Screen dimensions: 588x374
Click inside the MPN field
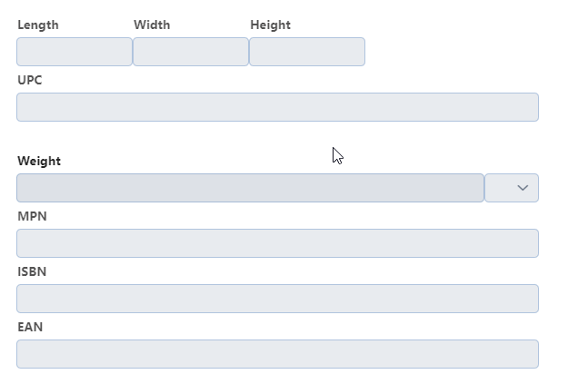pos(277,243)
